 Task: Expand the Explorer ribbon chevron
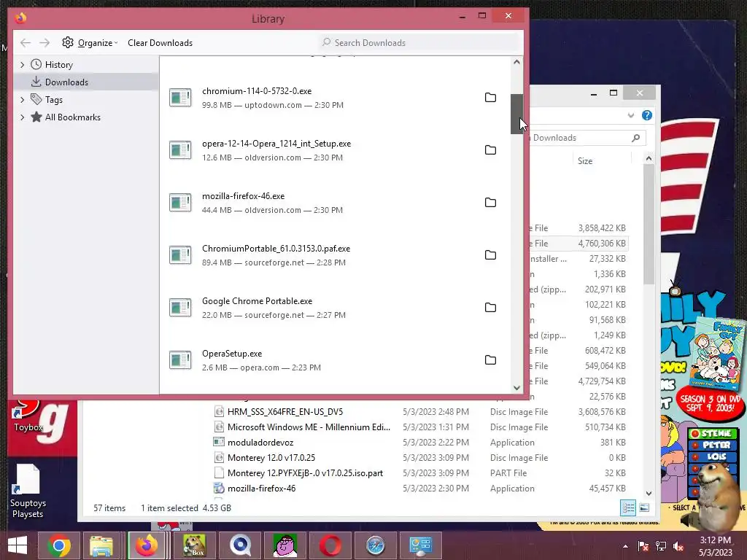(631, 115)
